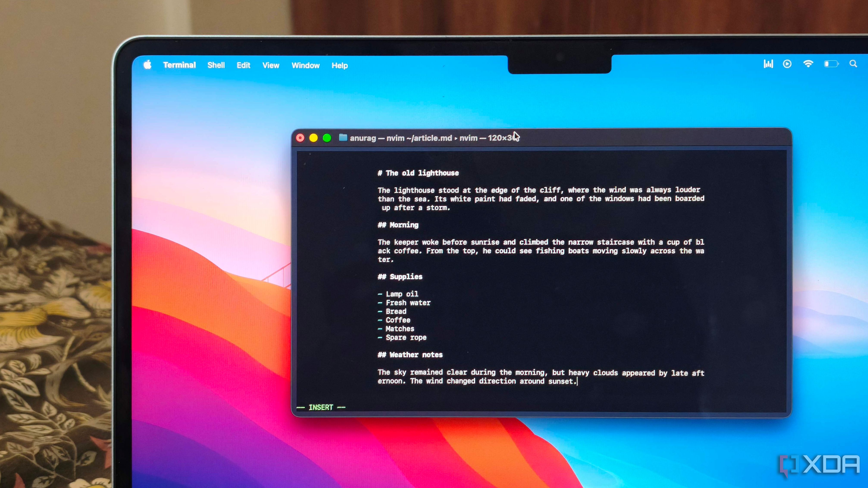This screenshot has width=868, height=488.
Task: Minimize the Terminal window with yellow button
Action: pyautogui.click(x=313, y=138)
